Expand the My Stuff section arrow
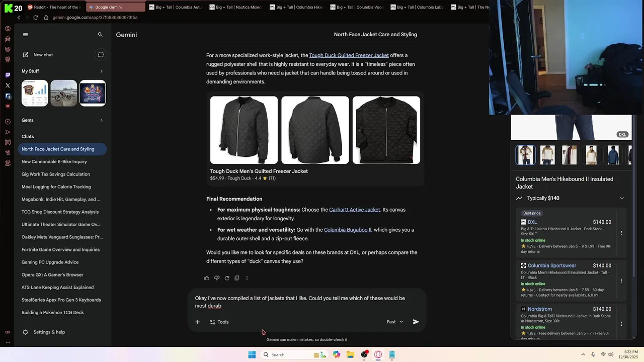 point(101,71)
